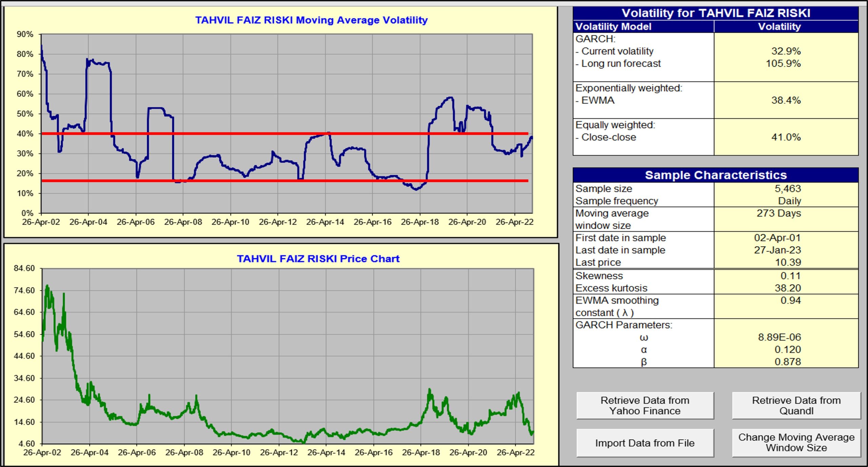Click the 26-Apr-14 label on volatility chart axis
The height and width of the screenshot is (467, 868).
(325, 222)
